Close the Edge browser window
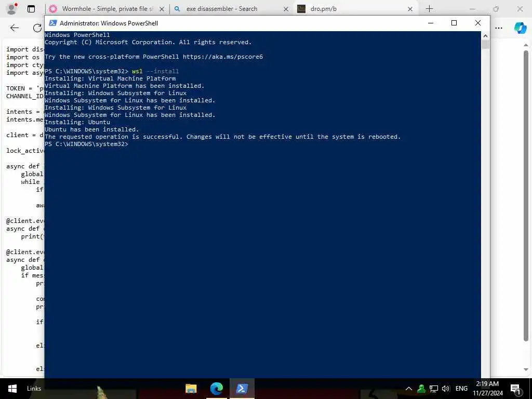The image size is (532, 399). [520, 9]
